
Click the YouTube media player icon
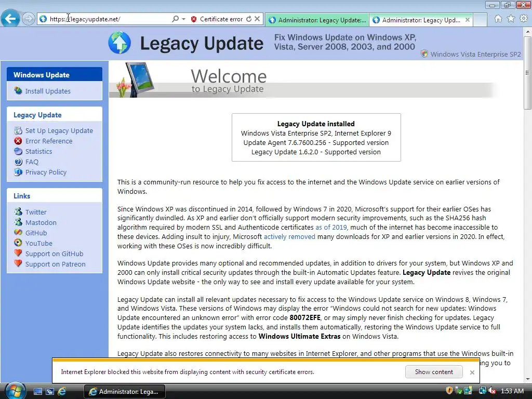point(18,243)
